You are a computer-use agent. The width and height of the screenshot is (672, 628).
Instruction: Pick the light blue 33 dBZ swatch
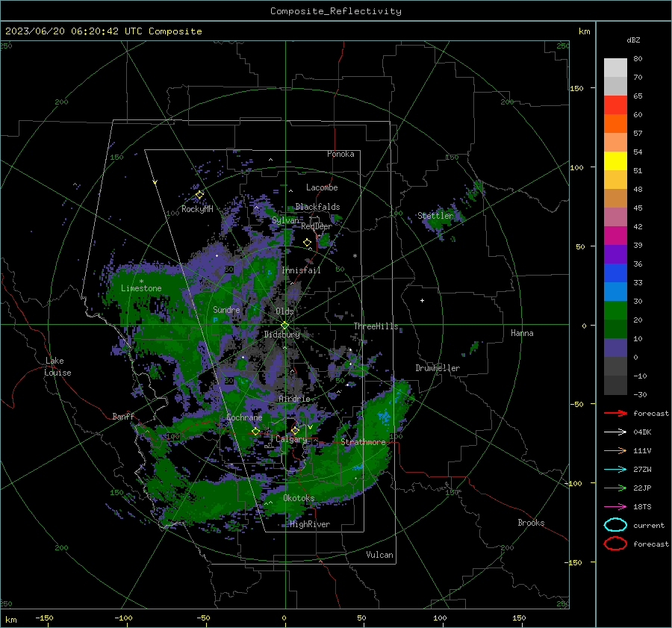point(615,291)
